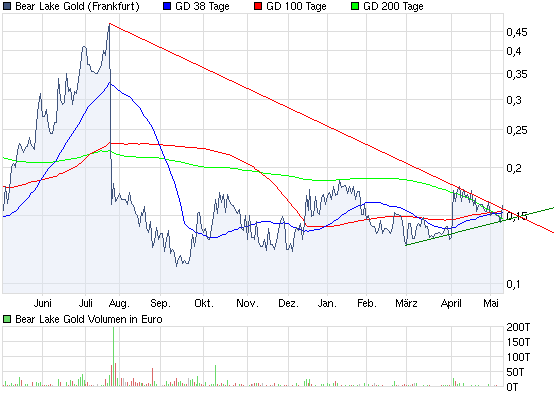Screen dimensions: 554x405
Task: Click the blue GD 38 Tage legend swatch
Action: click(167, 6)
